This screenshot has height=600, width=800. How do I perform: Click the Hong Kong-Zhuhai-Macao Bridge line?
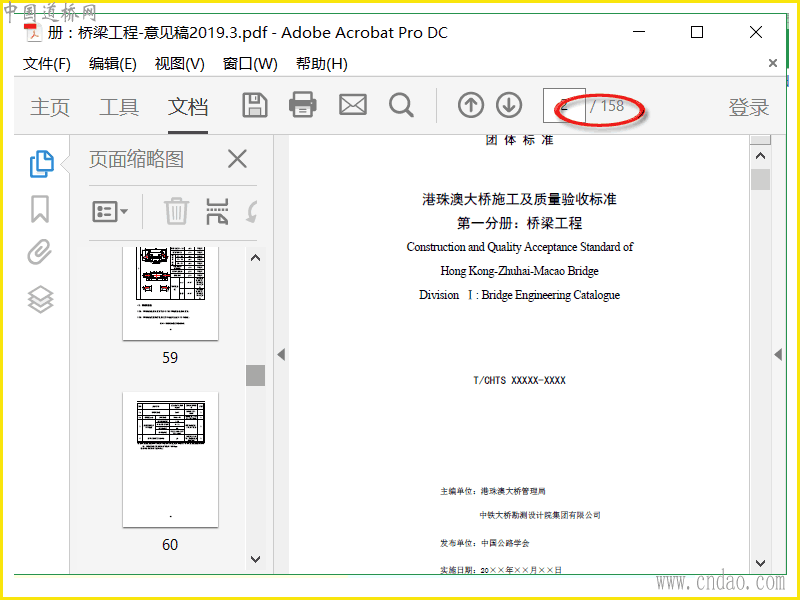519,271
